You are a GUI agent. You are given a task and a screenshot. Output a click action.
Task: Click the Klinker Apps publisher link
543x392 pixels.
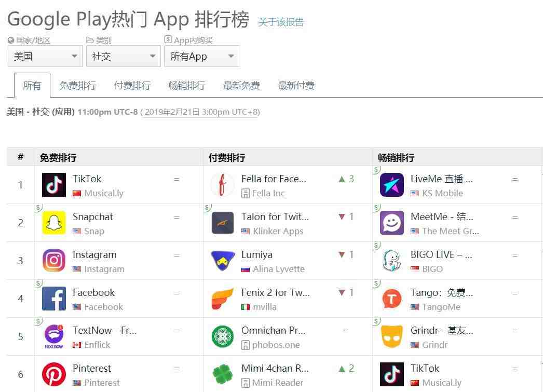coord(278,231)
